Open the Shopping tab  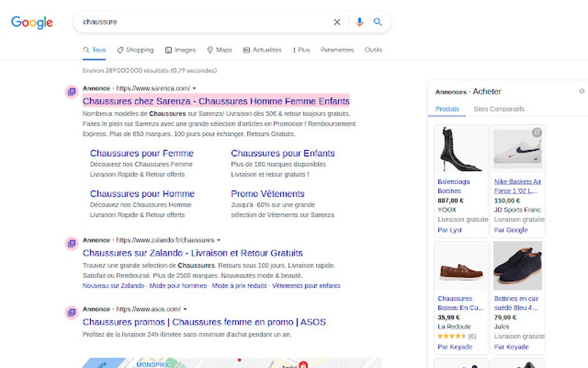tap(135, 50)
